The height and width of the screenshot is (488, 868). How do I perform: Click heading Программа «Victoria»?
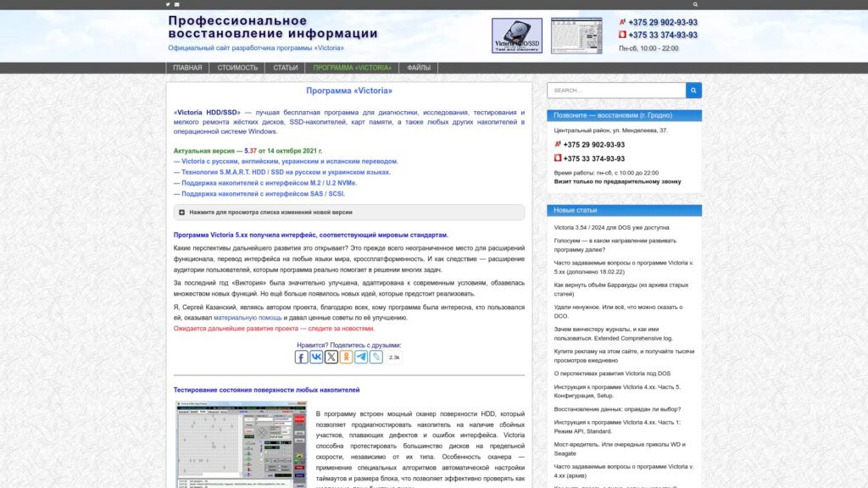click(x=348, y=91)
